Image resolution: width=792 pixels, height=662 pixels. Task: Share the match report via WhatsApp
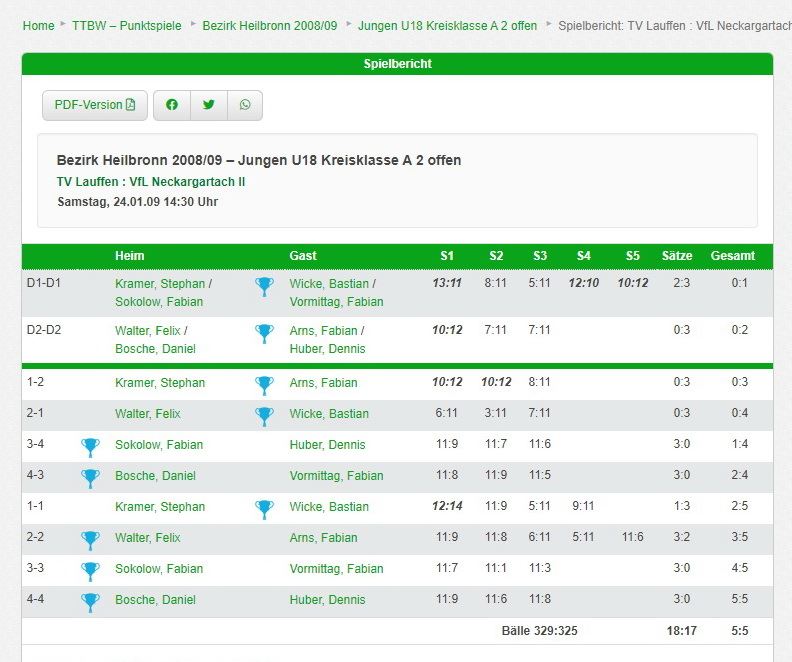245,105
